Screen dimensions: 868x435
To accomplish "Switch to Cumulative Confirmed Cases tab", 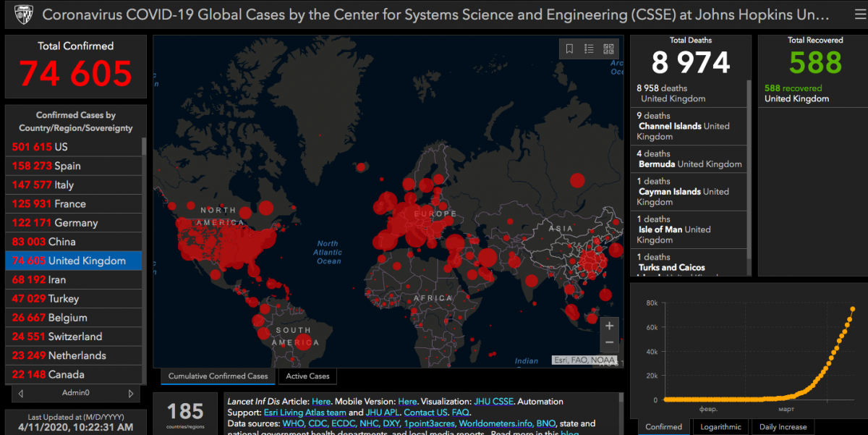I will pos(218,376).
